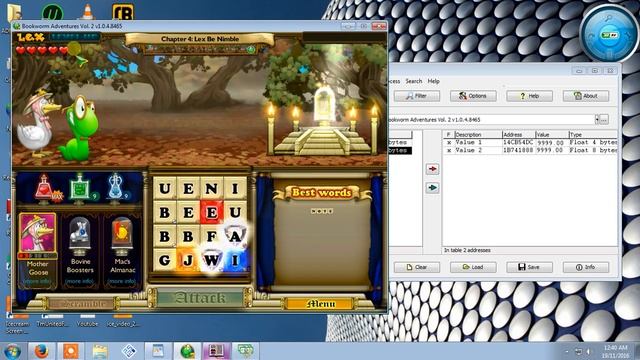Open the About button in the memory editor
This screenshot has height=360, width=640.
tap(586, 96)
